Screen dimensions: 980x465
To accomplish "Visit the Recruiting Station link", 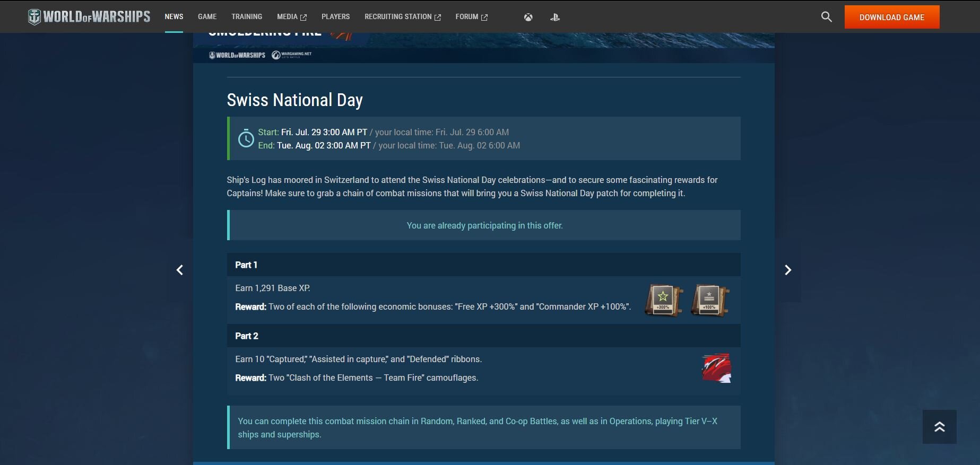I will [x=402, y=17].
